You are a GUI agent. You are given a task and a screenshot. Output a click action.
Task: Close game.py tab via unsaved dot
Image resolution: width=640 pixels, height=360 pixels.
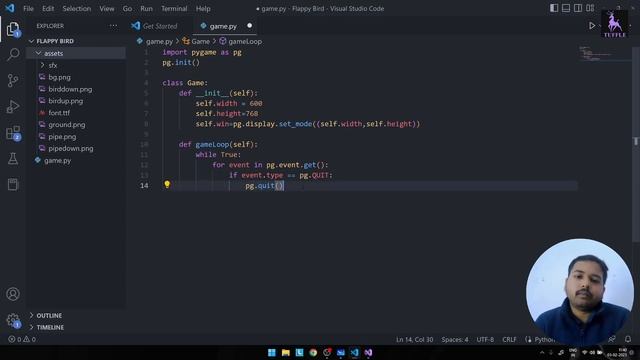(249, 26)
